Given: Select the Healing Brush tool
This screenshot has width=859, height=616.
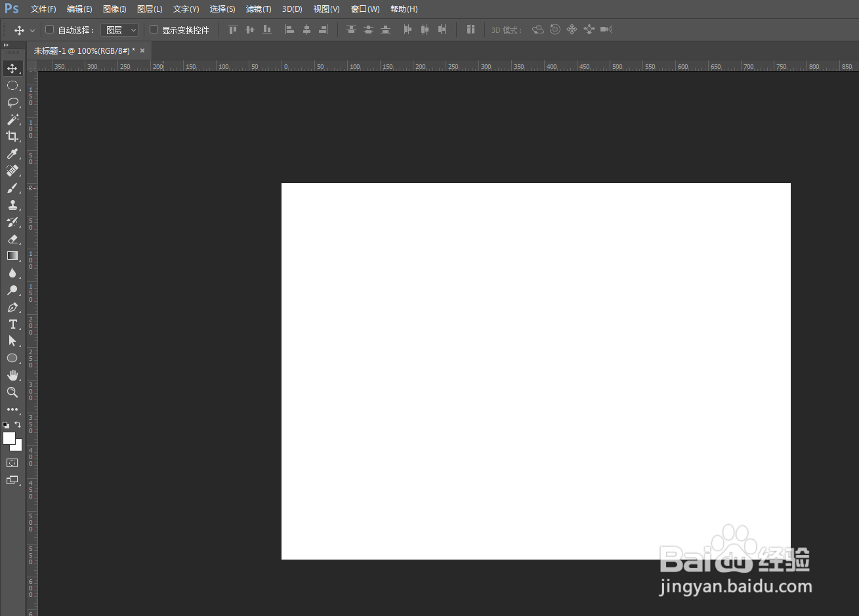Looking at the screenshot, I should tap(12, 171).
